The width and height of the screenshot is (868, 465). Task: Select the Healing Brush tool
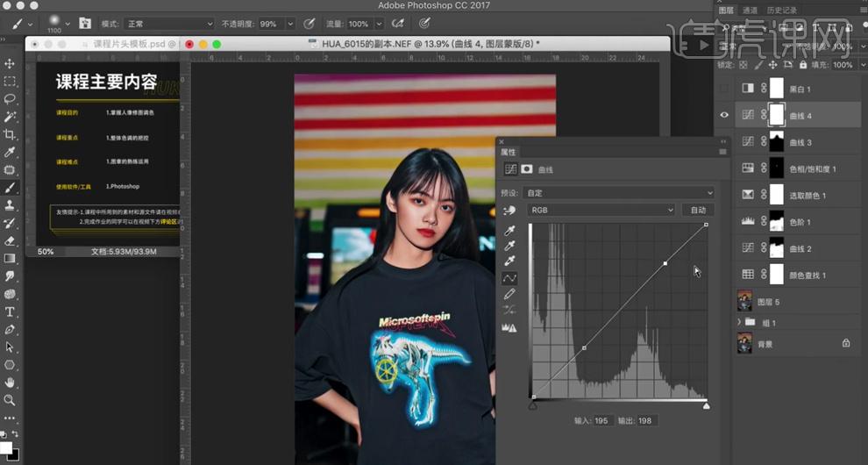pos(10,170)
